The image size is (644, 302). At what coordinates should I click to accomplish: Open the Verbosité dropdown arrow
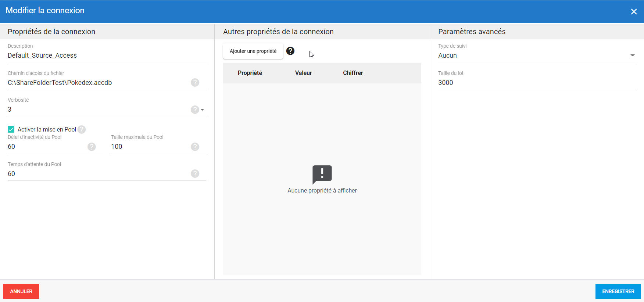click(x=203, y=109)
